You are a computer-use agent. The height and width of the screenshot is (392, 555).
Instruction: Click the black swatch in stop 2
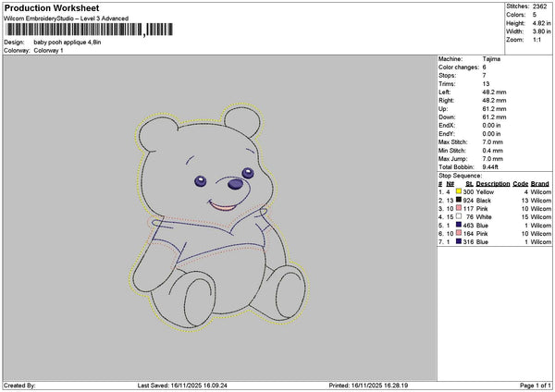pyautogui.click(x=459, y=200)
